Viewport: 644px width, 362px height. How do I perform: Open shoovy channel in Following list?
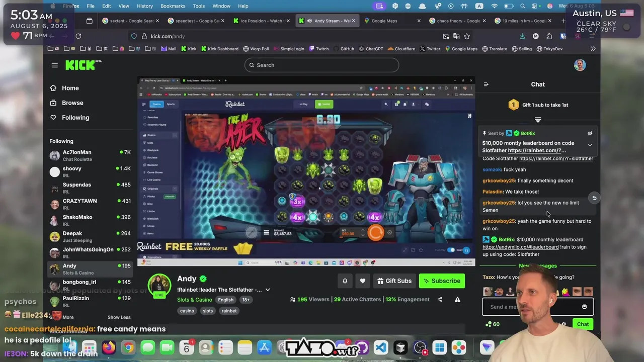click(90, 172)
